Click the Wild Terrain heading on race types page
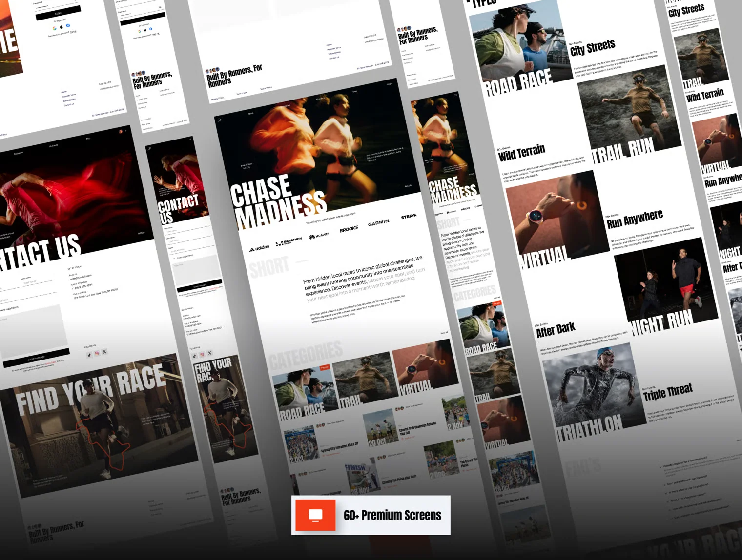 coord(522,152)
